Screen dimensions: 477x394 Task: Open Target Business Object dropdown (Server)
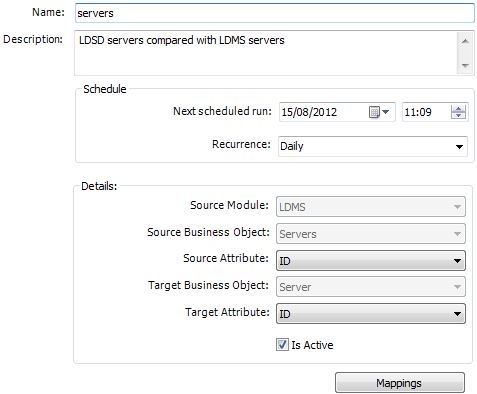[371, 287]
